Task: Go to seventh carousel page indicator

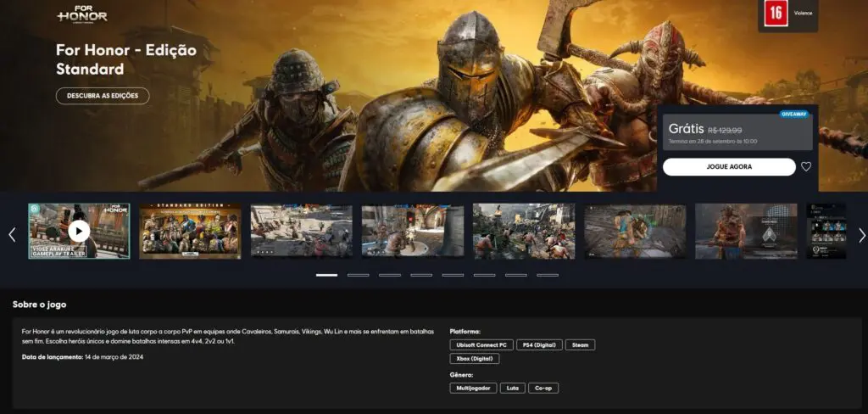Action: pyautogui.click(x=516, y=275)
